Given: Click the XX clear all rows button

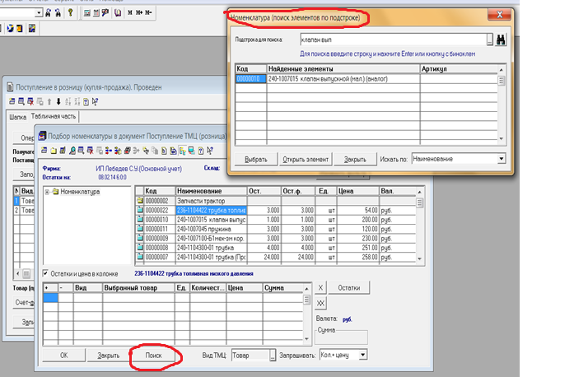Looking at the screenshot, I should point(320,303).
